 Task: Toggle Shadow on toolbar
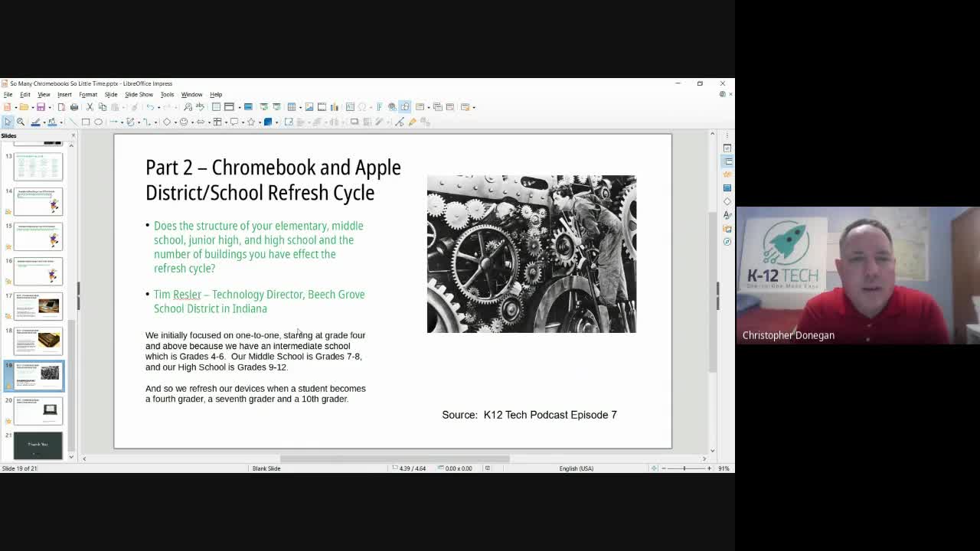[354, 122]
